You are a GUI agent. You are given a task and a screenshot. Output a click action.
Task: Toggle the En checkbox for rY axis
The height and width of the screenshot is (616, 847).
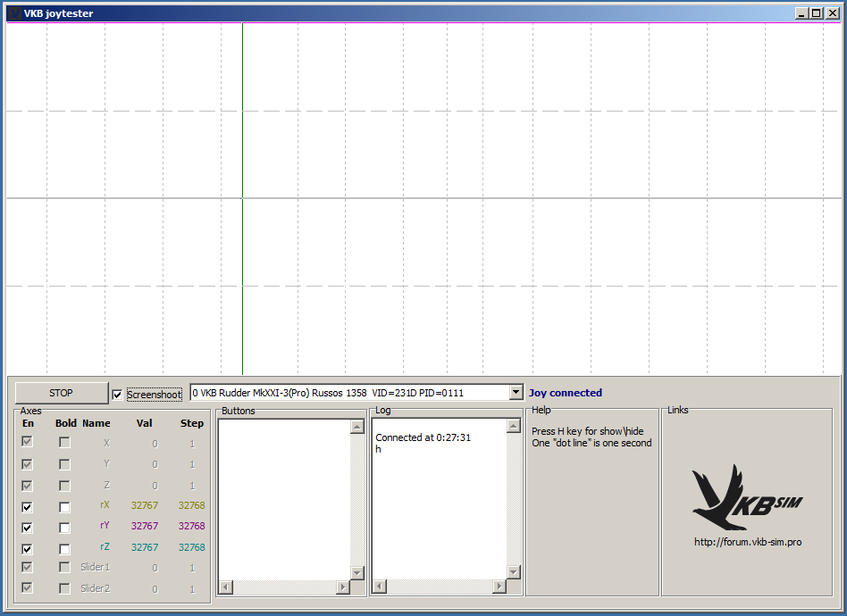coord(27,528)
